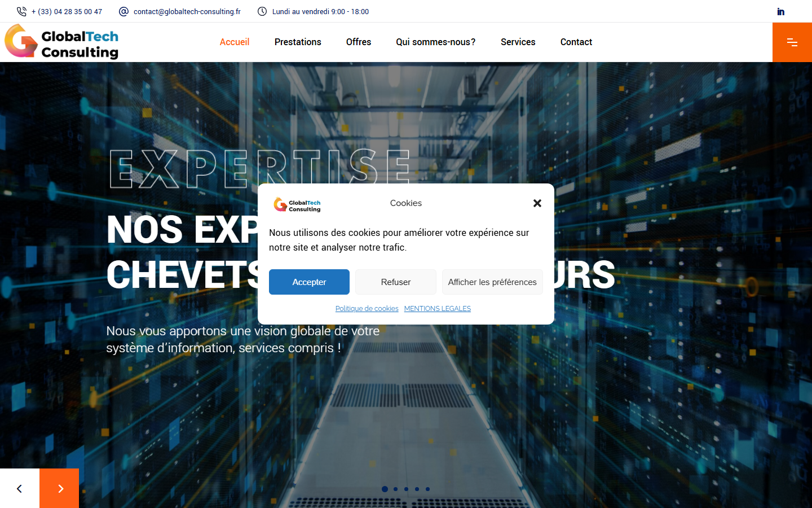This screenshot has height=508, width=812.
Task: Open Politique de cookies link
Action: point(367,309)
